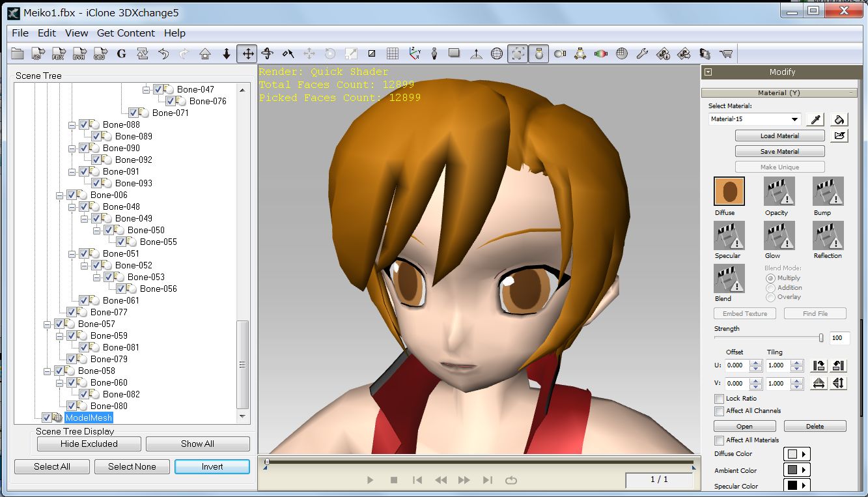Click the paint bucket icon beside material
Screen dimensions: 868x497
(x=839, y=119)
